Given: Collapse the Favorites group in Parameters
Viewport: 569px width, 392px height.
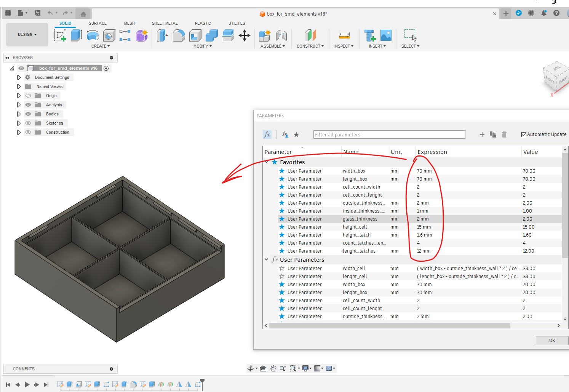Looking at the screenshot, I should point(266,162).
